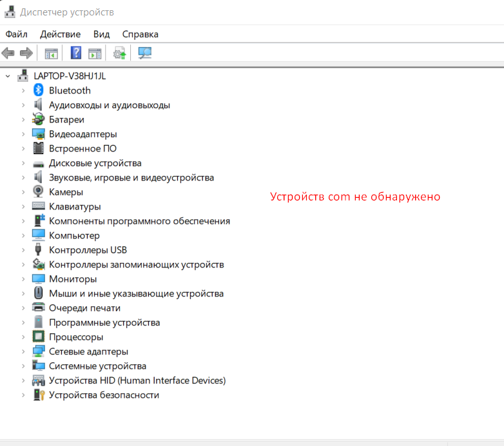Click the Мыши mouse icon
Image resolution: width=504 pixels, height=446 pixels.
pos(38,293)
